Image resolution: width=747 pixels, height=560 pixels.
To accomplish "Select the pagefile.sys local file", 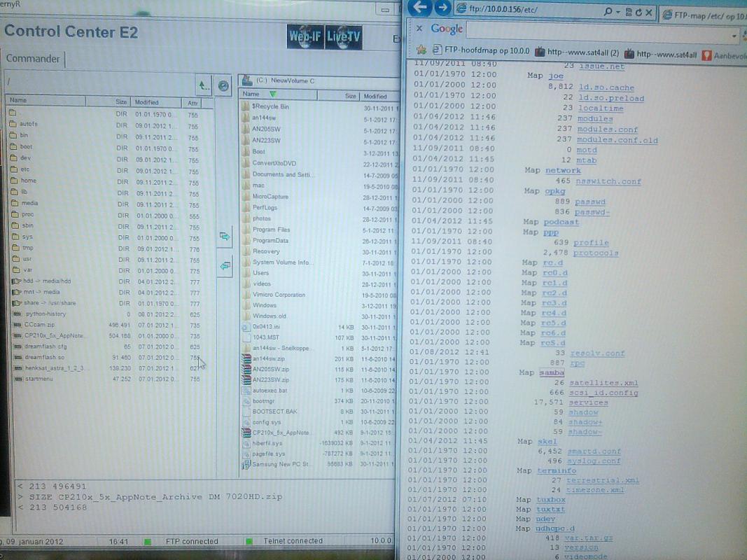I will tap(265, 454).
